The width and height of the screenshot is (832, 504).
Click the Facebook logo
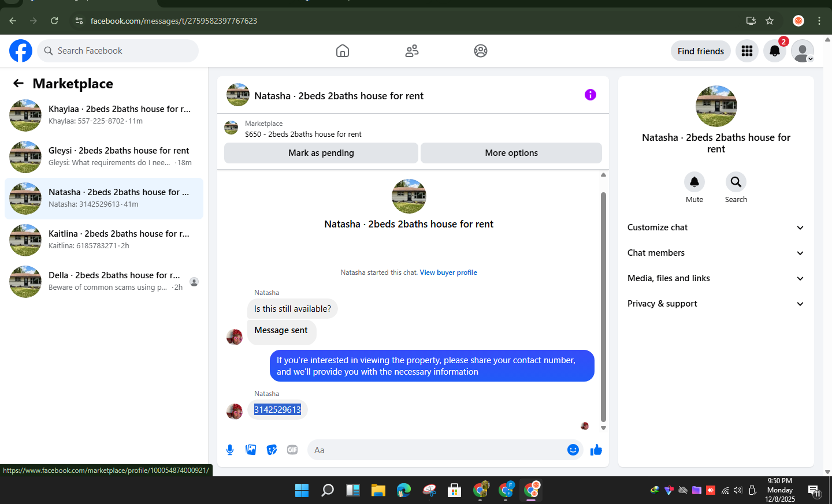point(21,51)
